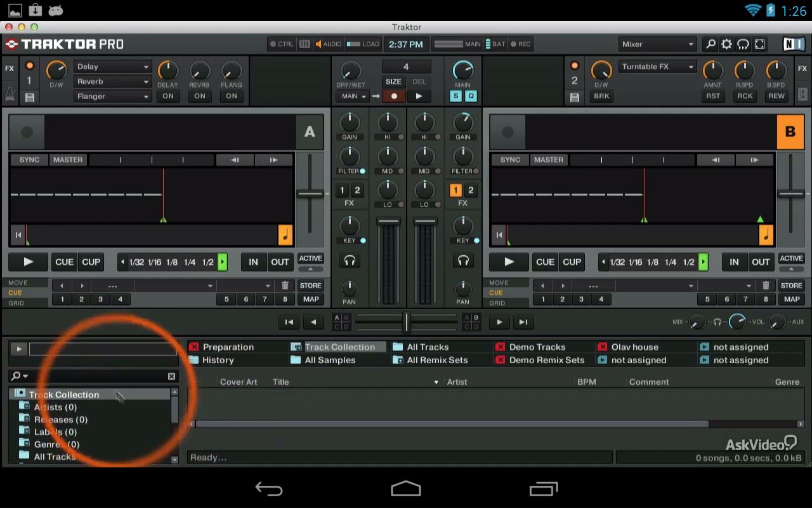The height and width of the screenshot is (508, 812).
Task: Click MAP on Deck A
Action: click(x=311, y=299)
